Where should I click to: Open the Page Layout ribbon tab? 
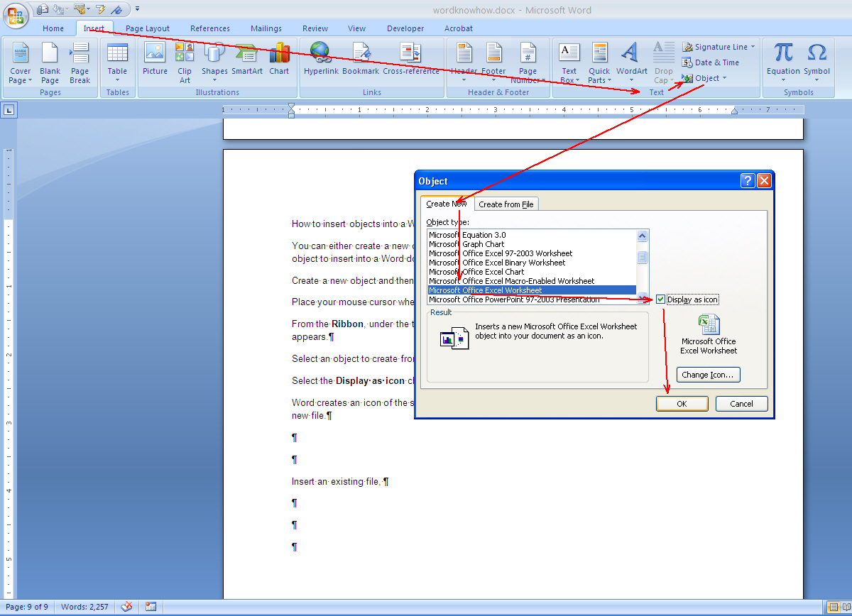tap(148, 28)
